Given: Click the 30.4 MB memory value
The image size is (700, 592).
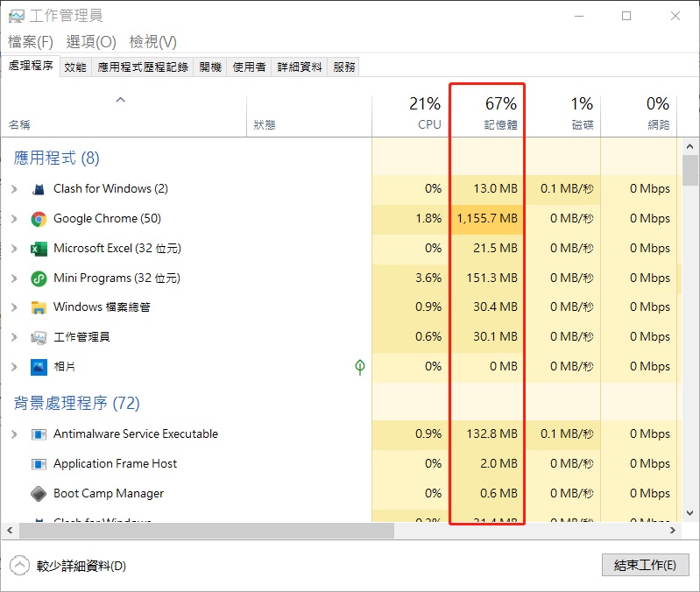Looking at the screenshot, I should (495, 307).
